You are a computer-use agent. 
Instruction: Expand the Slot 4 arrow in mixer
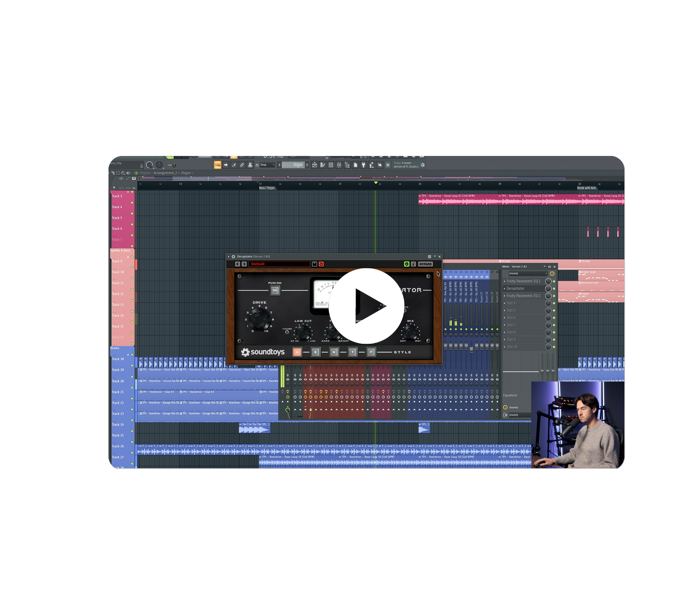[504, 303]
